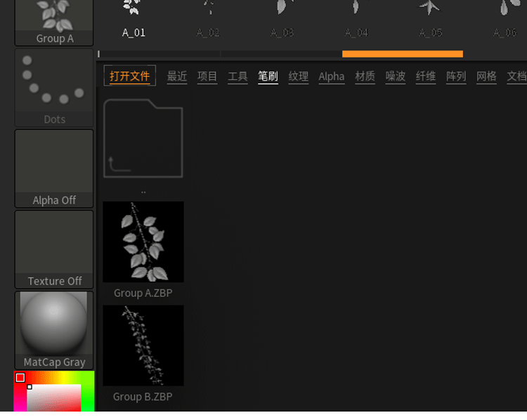This screenshot has width=527, height=420.
Task: Select the A_02 brush thumbnail
Action: (x=208, y=18)
